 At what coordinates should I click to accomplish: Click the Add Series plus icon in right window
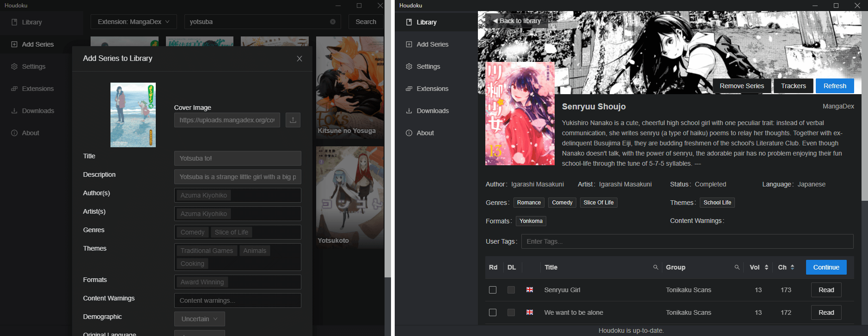click(409, 44)
